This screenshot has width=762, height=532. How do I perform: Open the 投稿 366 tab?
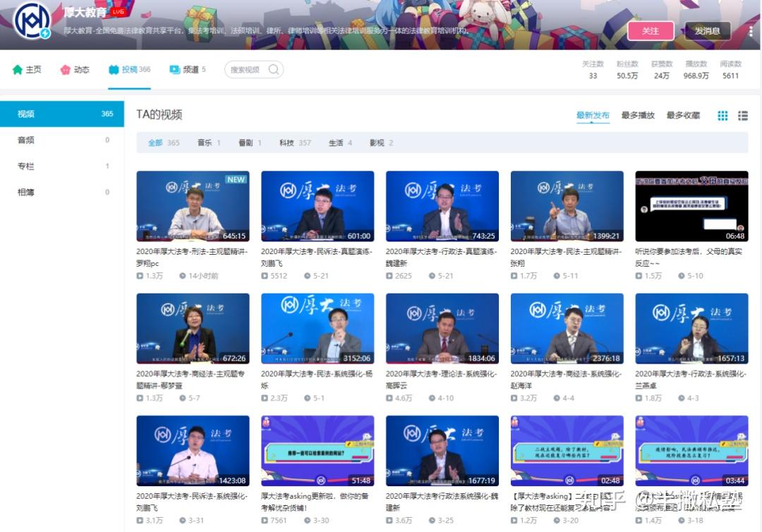pyautogui.click(x=130, y=69)
